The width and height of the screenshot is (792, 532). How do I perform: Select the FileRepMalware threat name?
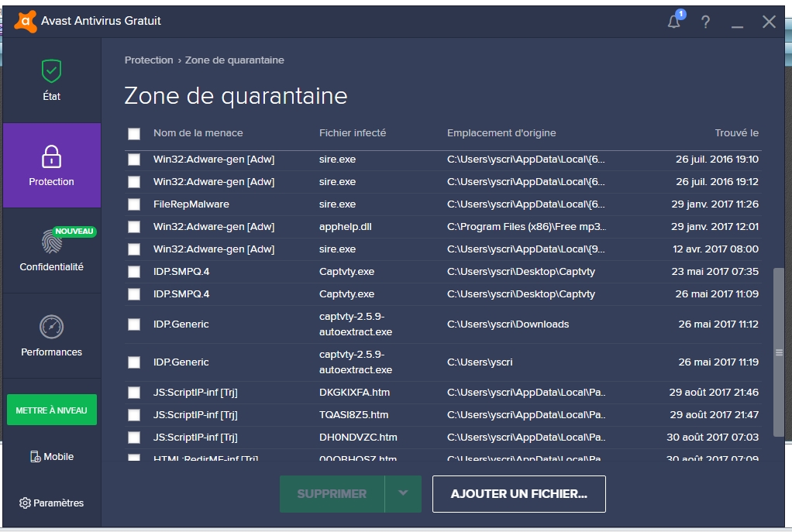click(x=191, y=204)
